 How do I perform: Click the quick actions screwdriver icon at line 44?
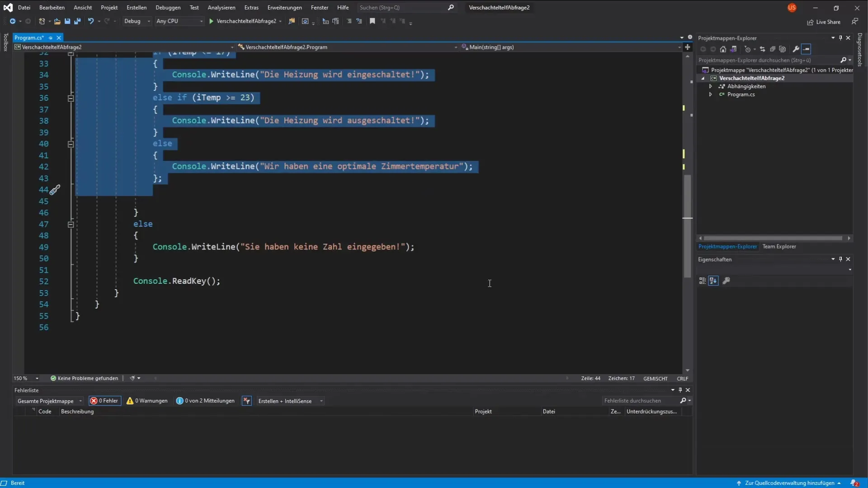tap(55, 190)
